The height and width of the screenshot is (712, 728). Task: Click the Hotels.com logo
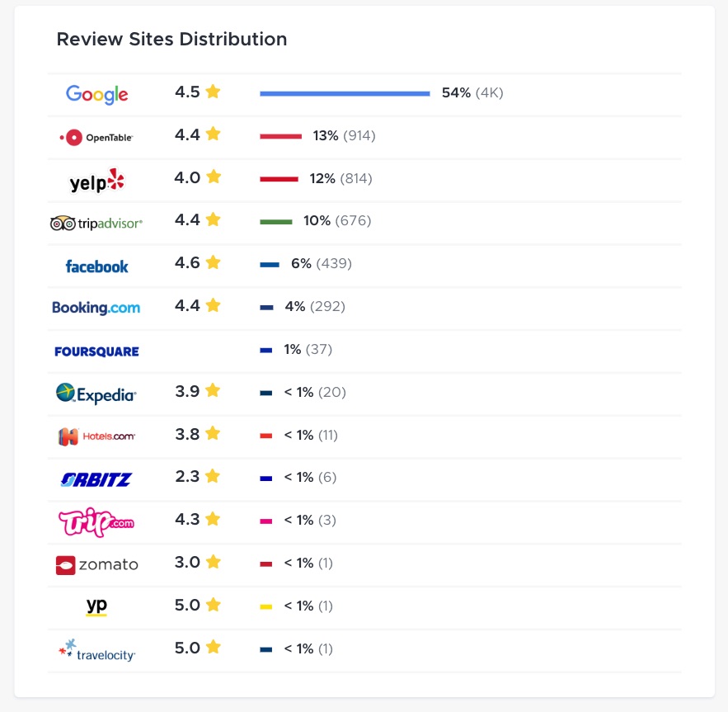pyautogui.click(x=96, y=436)
